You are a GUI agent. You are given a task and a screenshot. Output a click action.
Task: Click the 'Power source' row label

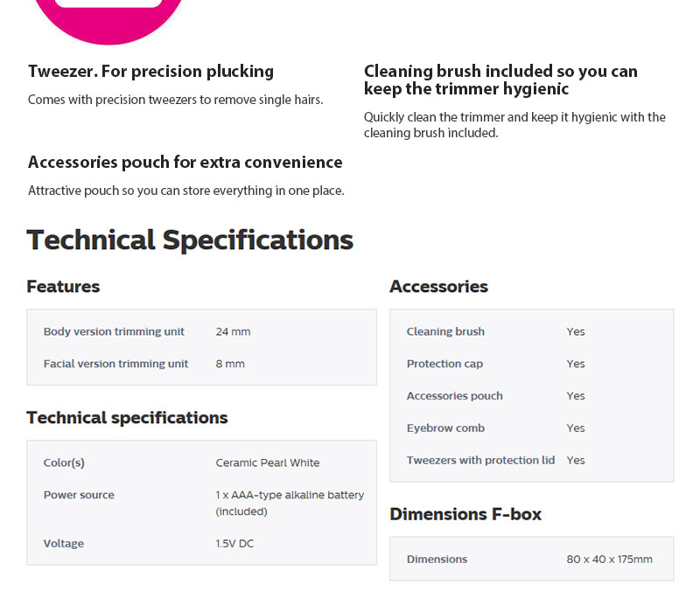pyautogui.click(x=79, y=495)
